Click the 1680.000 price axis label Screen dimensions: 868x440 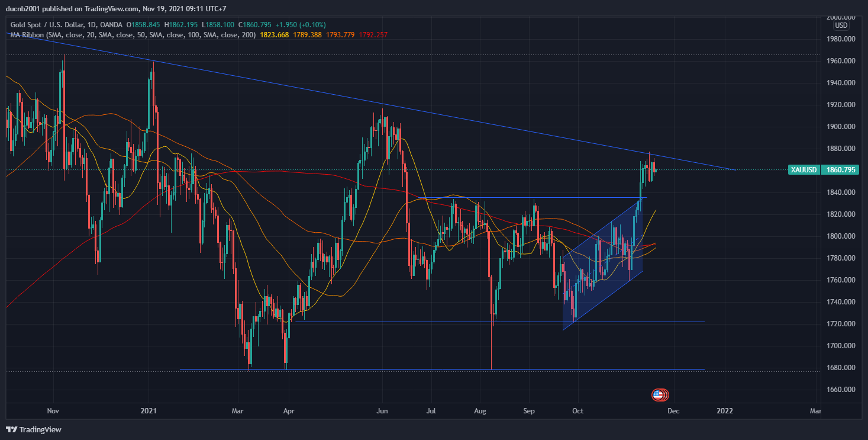[840, 368]
